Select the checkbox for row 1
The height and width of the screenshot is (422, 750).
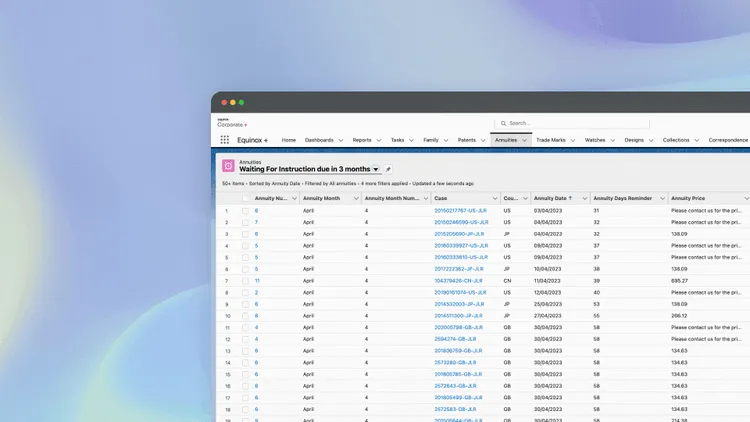point(245,211)
